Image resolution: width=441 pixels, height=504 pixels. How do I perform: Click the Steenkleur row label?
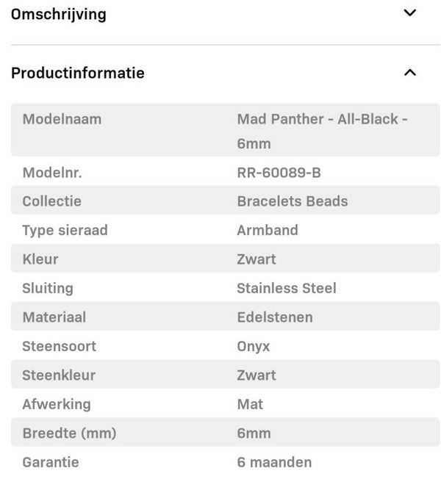pyautogui.click(x=59, y=375)
